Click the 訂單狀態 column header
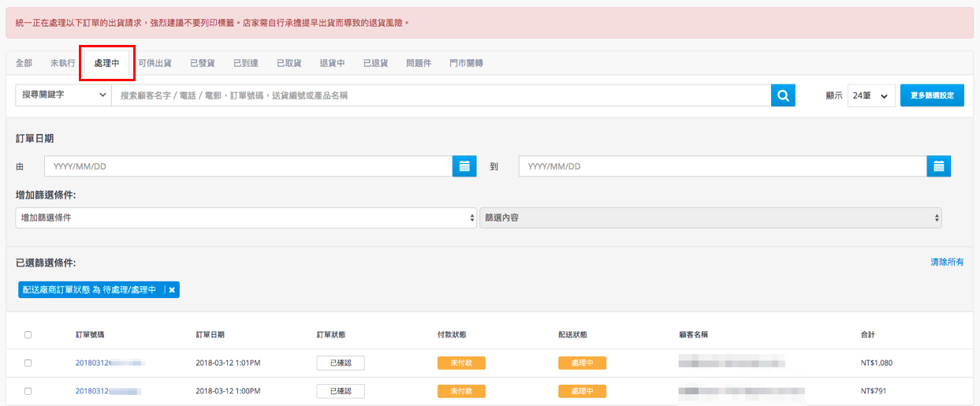 [331, 335]
